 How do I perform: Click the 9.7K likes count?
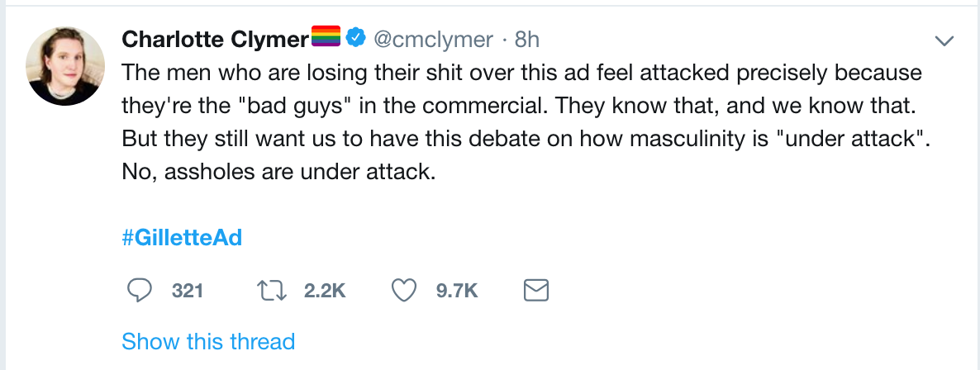pyautogui.click(x=457, y=291)
